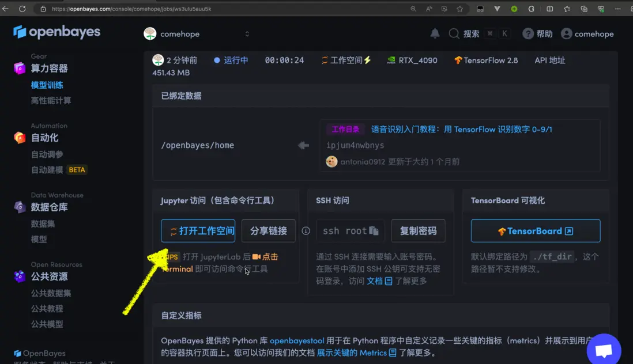Click the 数据仓库 sidebar icon

20,207
